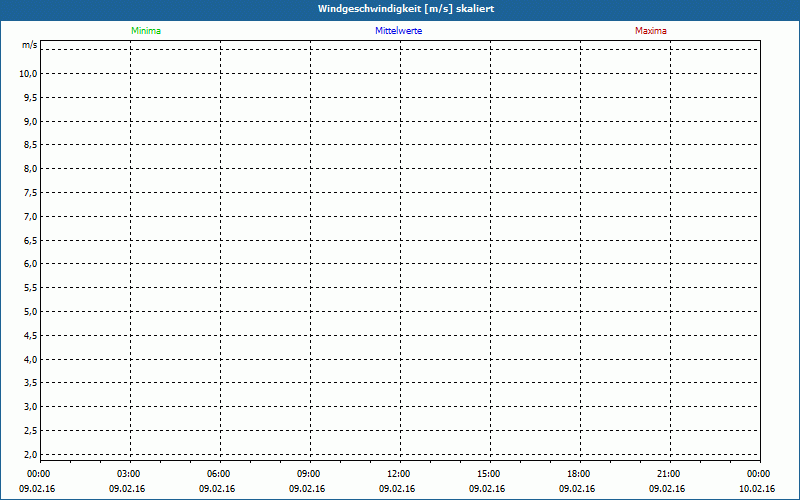Image resolution: width=800 pixels, height=500 pixels.
Task: Click the 15:00 time label
Action: (488, 474)
